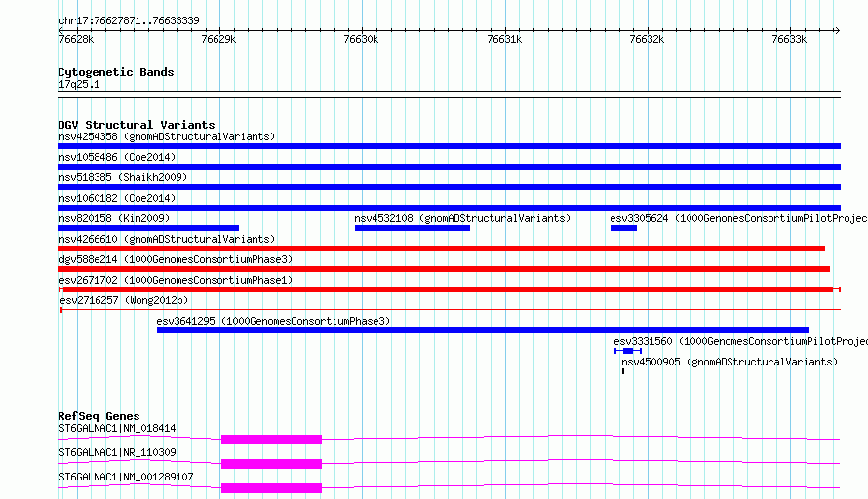Screen dimensions: 868x499
Task: Click the esv3305624 label text
Action: tap(738, 218)
